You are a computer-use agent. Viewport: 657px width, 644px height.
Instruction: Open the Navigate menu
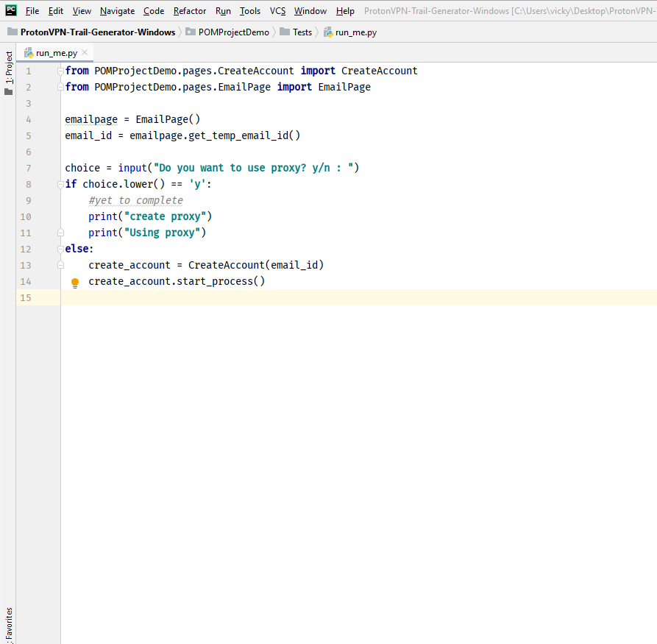click(117, 11)
